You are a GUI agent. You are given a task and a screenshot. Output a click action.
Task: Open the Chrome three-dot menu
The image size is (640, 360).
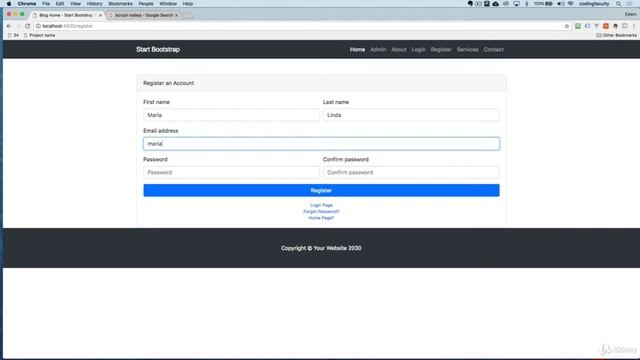[x=634, y=26]
